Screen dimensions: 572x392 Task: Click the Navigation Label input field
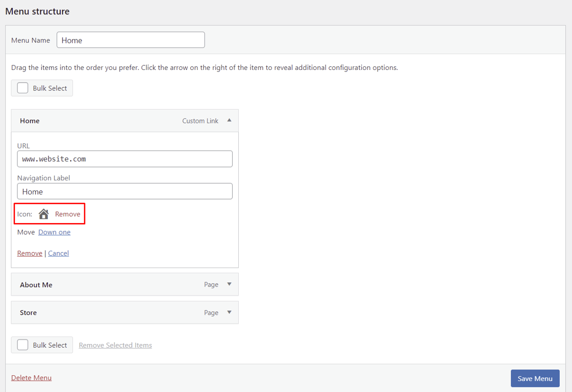click(x=125, y=191)
